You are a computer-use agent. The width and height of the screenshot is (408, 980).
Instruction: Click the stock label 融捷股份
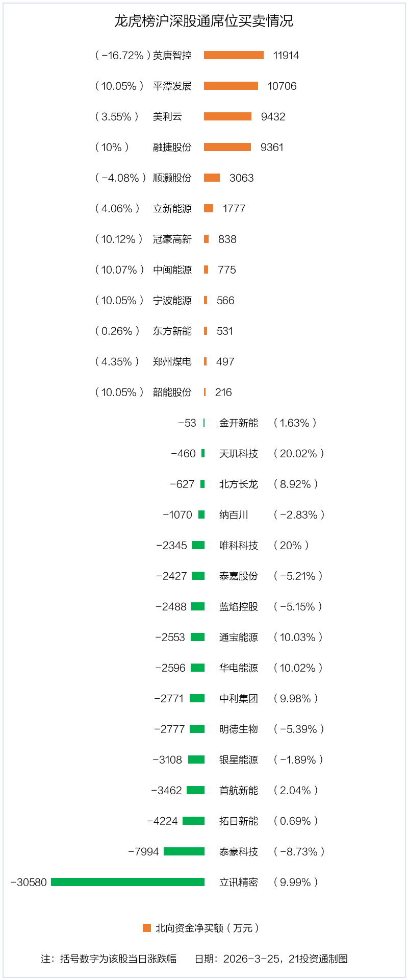click(172, 147)
